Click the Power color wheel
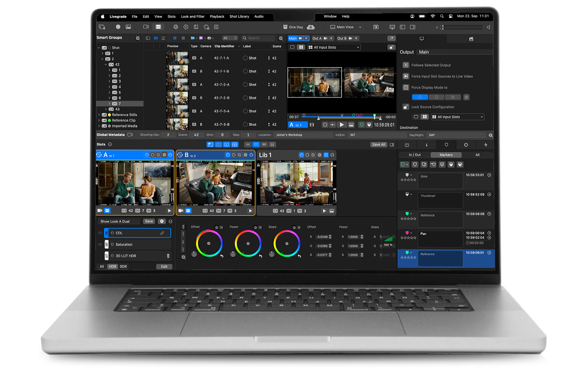 pyautogui.click(x=248, y=243)
